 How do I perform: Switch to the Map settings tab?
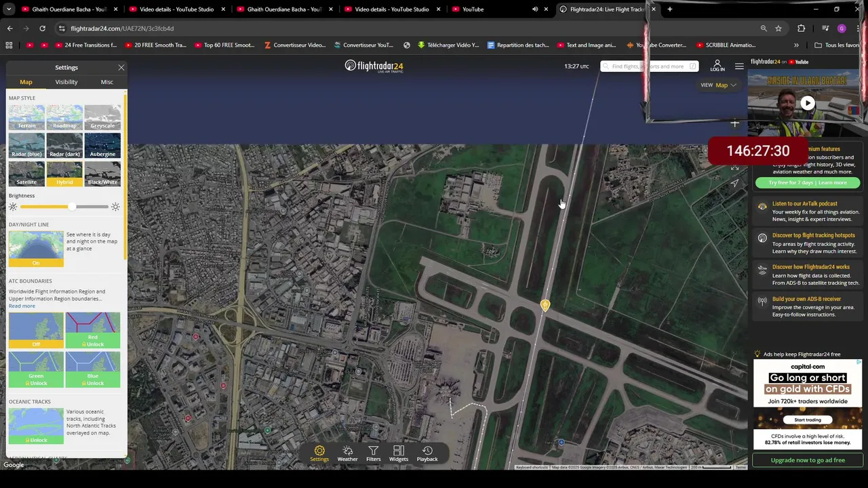[x=26, y=81]
